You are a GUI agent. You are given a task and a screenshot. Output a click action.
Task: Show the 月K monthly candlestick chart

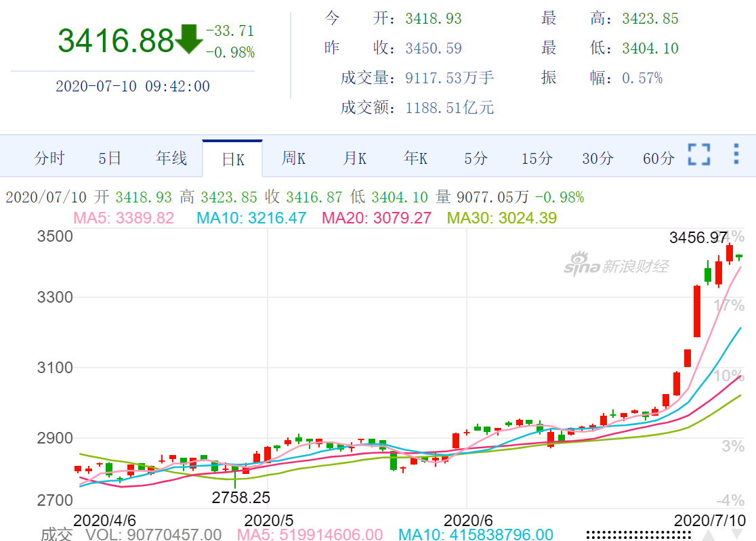(354, 158)
